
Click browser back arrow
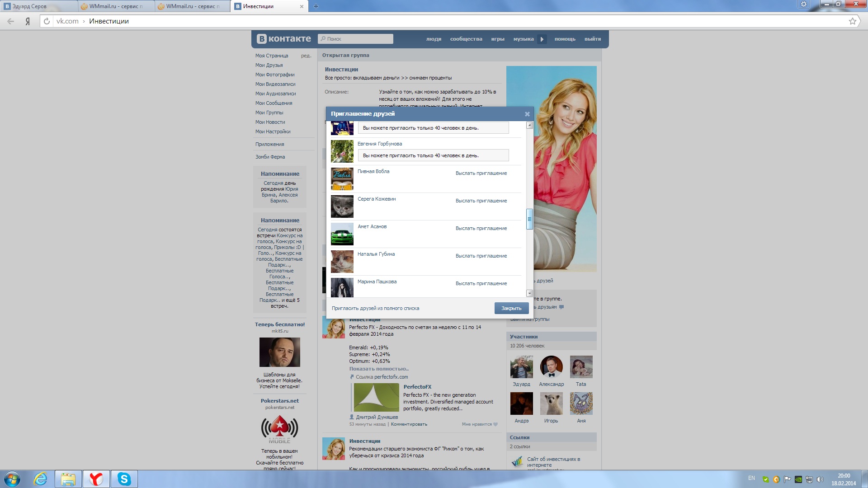(10, 21)
